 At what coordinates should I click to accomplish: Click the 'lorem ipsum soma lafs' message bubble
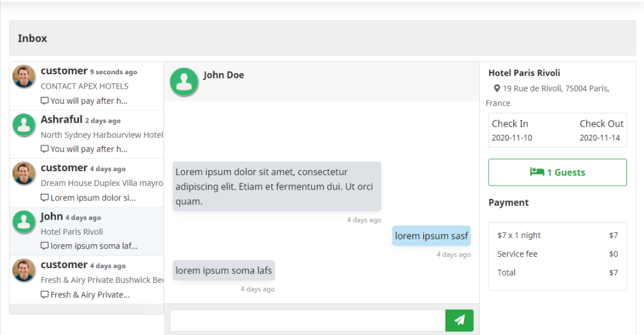pos(223,271)
